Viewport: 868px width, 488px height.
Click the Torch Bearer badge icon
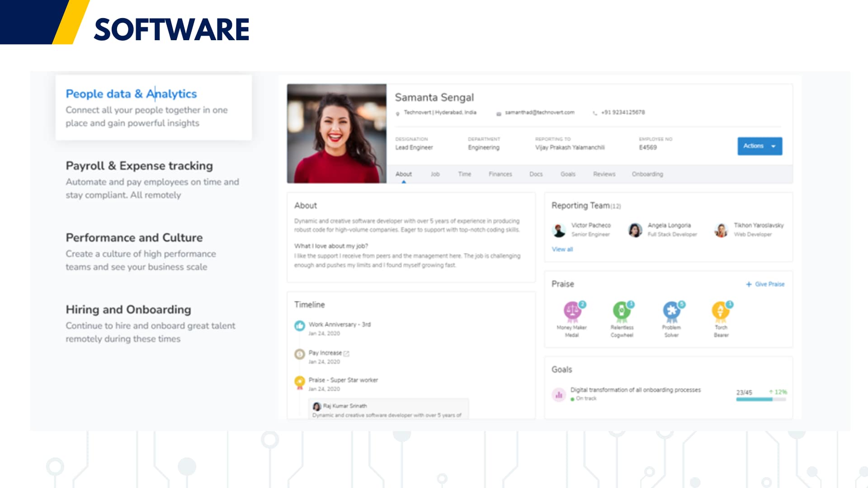click(x=721, y=311)
